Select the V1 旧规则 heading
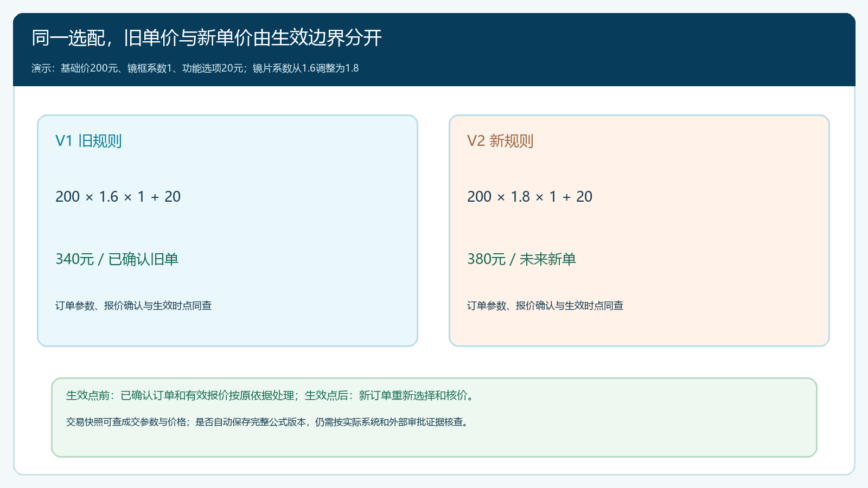 pyautogui.click(x=88, y=141)
